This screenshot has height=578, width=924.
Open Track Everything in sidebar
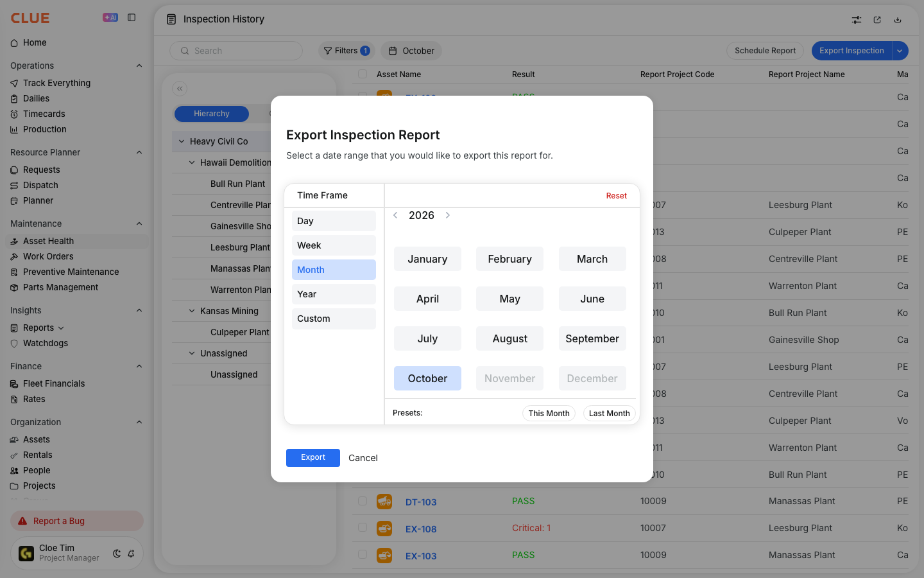tap(56, 83)
